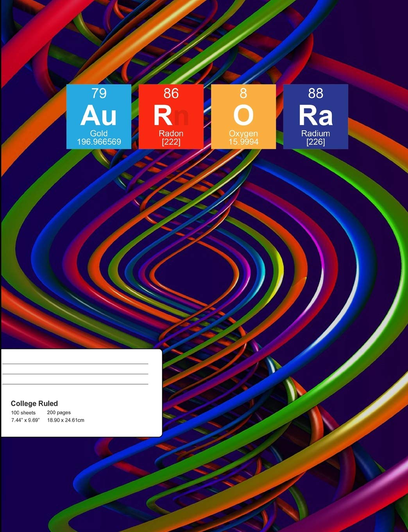Select the mass value [222]

(171, 142)
